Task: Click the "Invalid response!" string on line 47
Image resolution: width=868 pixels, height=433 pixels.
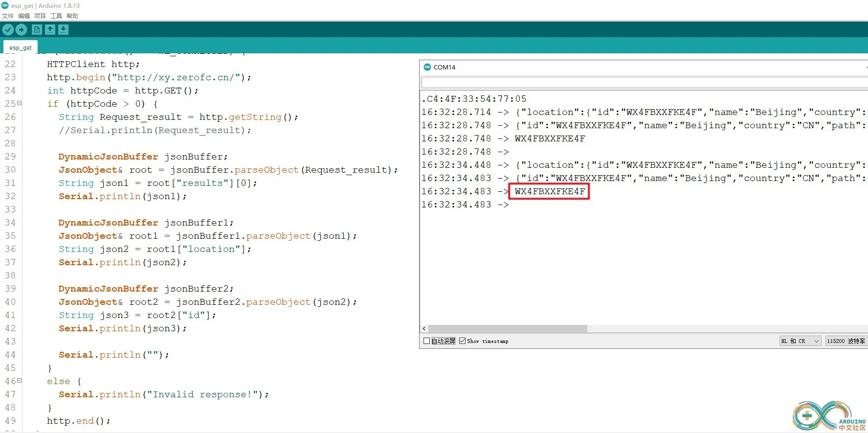Action: 202,394
